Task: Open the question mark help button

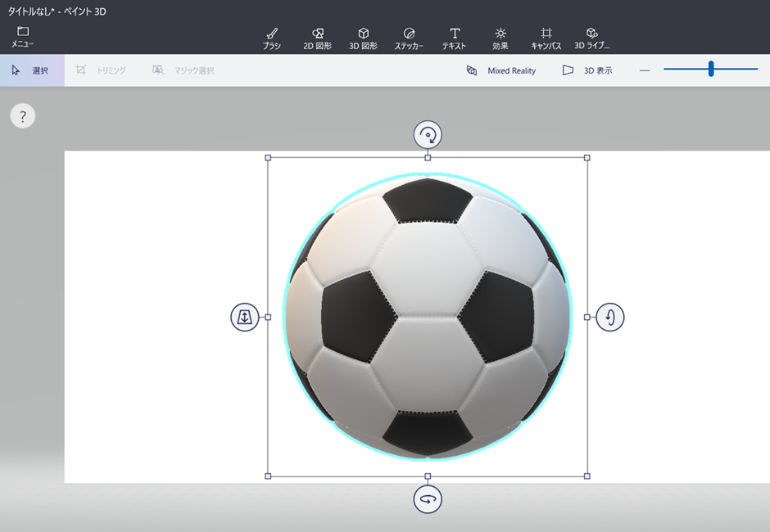Action: (23, 116)
